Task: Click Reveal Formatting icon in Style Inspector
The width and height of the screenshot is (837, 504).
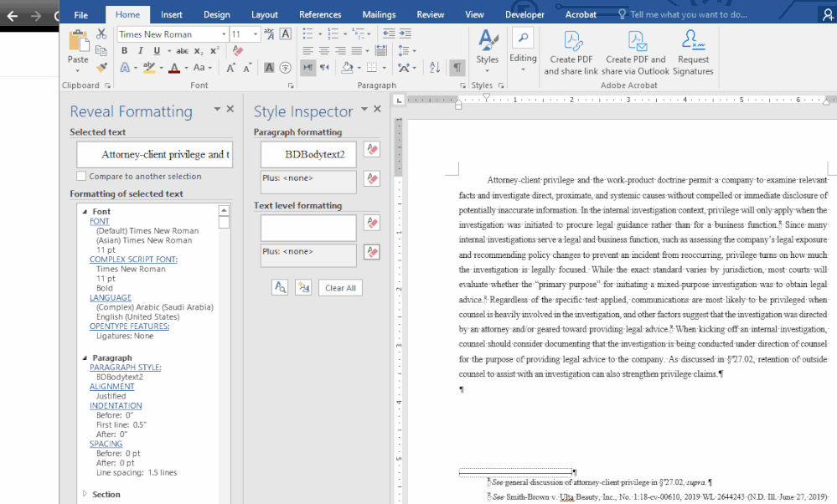Action: tap(281, 287)
